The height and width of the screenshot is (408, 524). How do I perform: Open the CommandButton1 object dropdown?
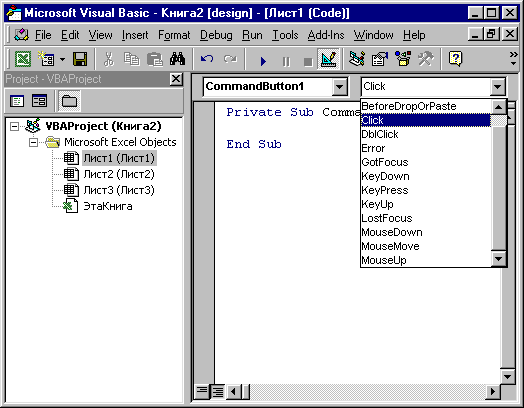(x=340, y=87)
